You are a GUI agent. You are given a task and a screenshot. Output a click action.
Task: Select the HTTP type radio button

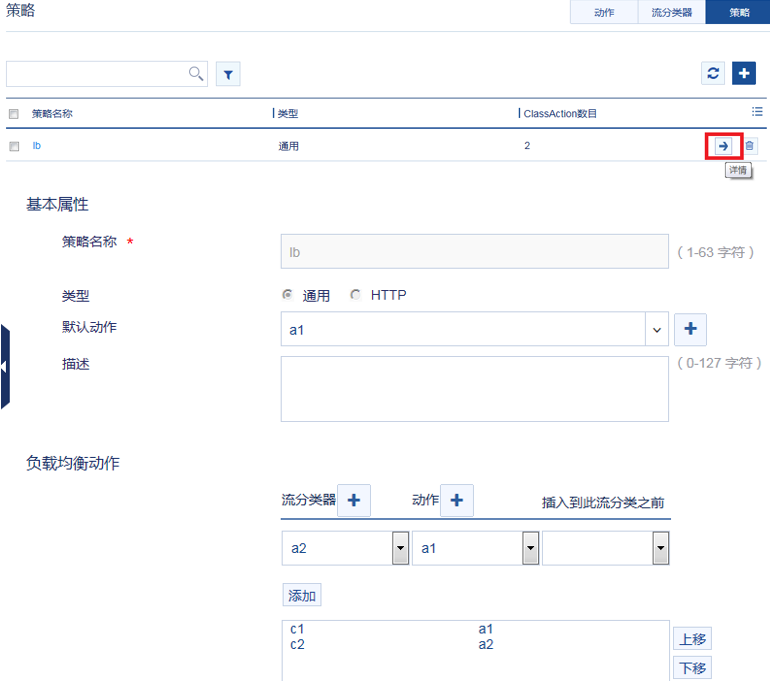coord(355,295)
